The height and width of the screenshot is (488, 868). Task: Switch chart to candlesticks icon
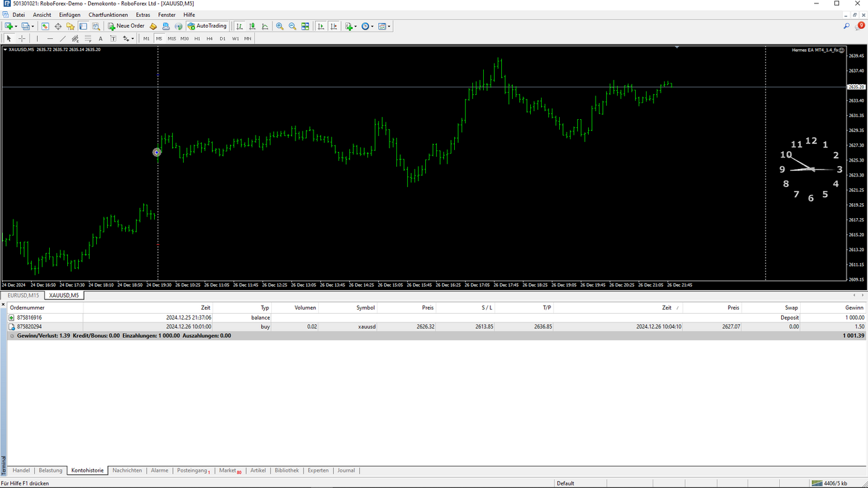coord(252,26)
